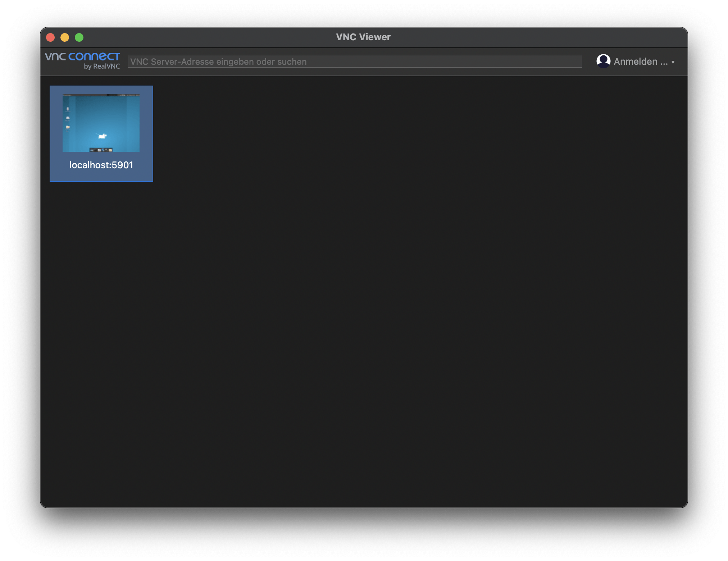
Task: Click the desktop preview image inside the tile
Action: coord(101,122)
